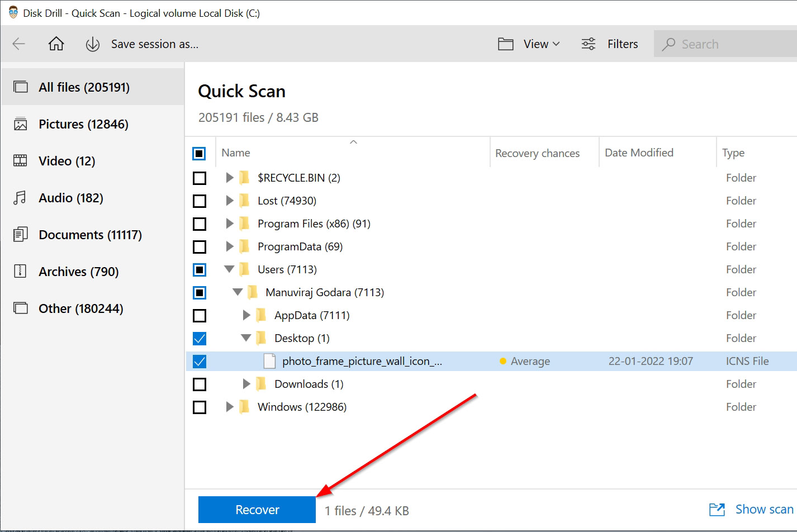Check the ProgramData (69) checkbox
Image resolution: width=797 pixels, height=532 pixels.
[x=199, y=247]
